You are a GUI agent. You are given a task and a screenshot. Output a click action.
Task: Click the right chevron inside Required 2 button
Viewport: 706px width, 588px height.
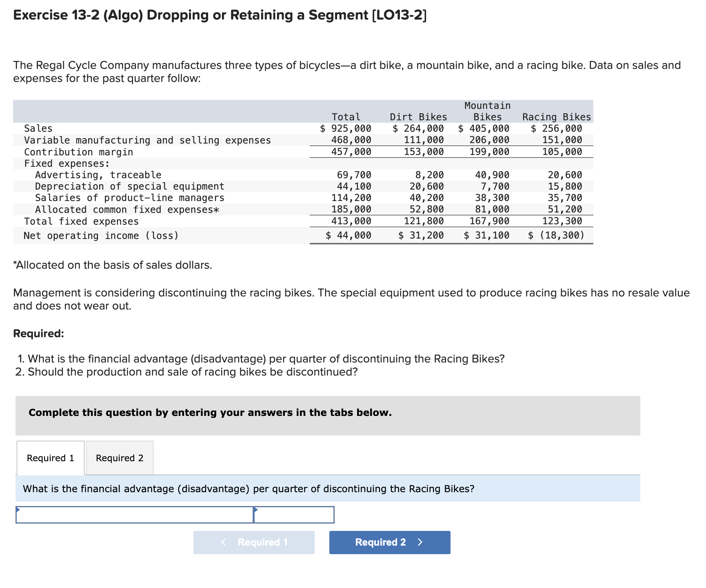tap(420, 542)
